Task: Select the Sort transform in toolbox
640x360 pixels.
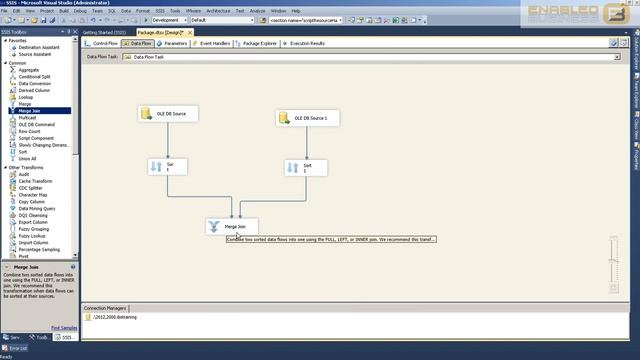Action: pos(23,152)
